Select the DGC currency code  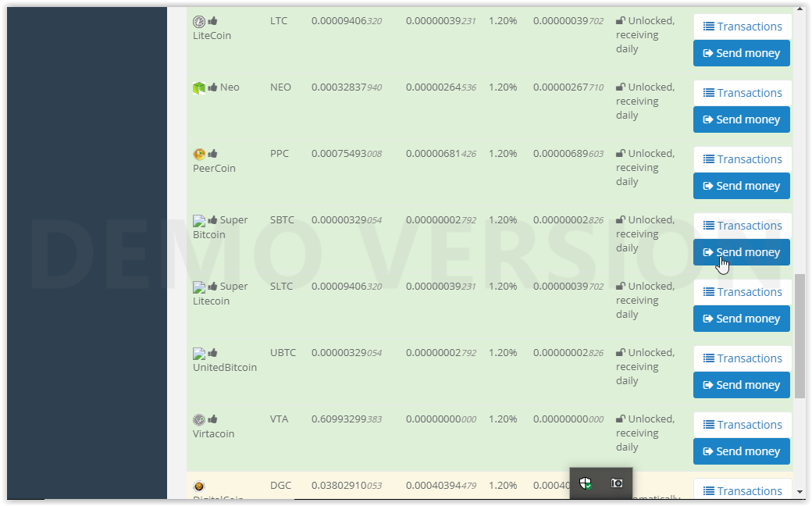click(x=280, y=485)
